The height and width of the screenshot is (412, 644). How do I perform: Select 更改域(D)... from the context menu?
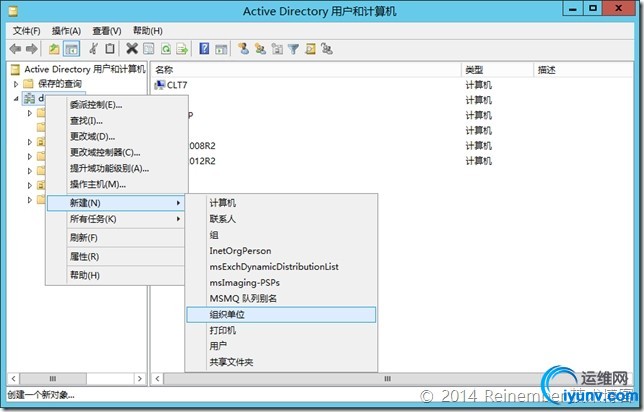pos(117,136)
